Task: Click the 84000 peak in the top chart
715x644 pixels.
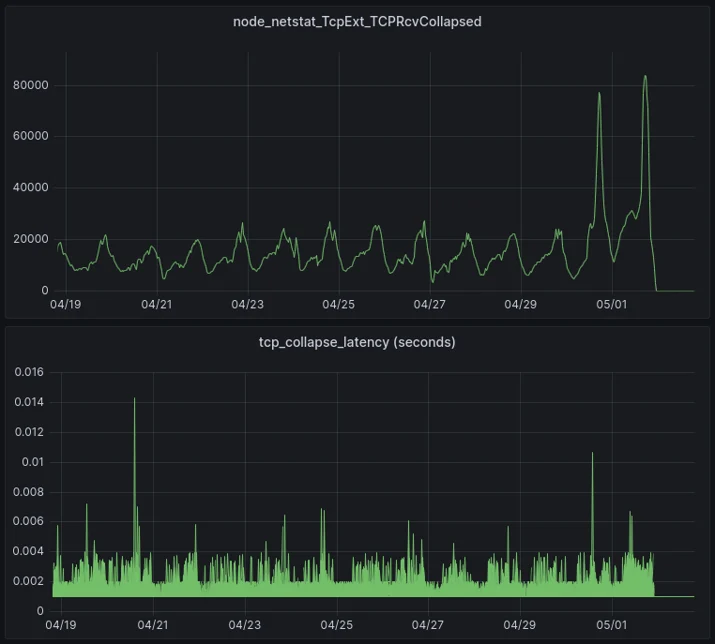Action: click(x=645, y=77)
